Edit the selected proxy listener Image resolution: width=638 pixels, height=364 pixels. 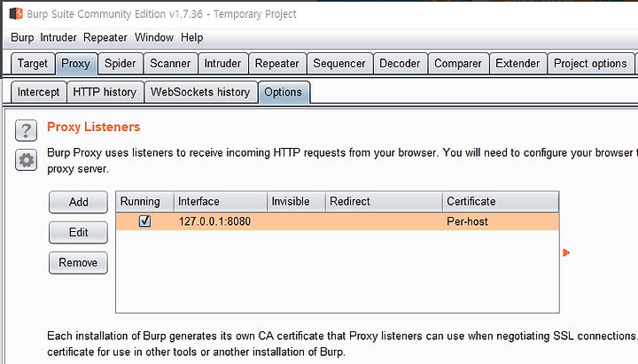[78, 232]
